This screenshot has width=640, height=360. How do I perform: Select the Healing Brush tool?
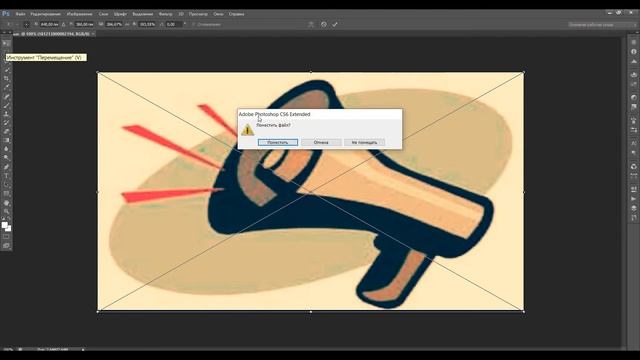[7, 97]
